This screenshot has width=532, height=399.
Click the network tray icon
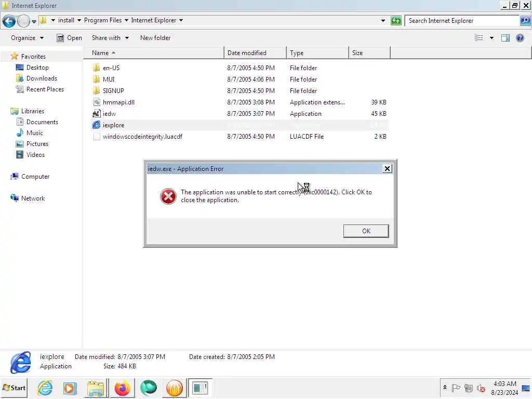pyautogui.click(x=468, y=388)
